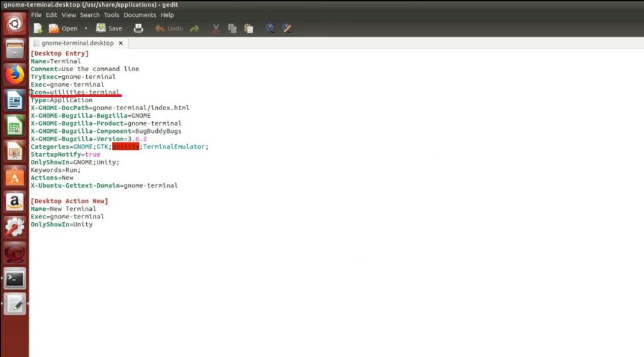Screen dimensions: 644x357
Task: Undo the last action
Action: 169,28
